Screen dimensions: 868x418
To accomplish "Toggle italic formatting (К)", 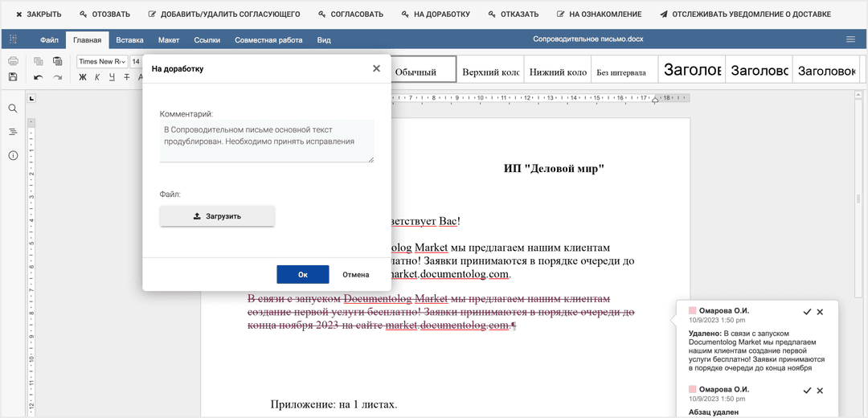I will tap(97, 77).
